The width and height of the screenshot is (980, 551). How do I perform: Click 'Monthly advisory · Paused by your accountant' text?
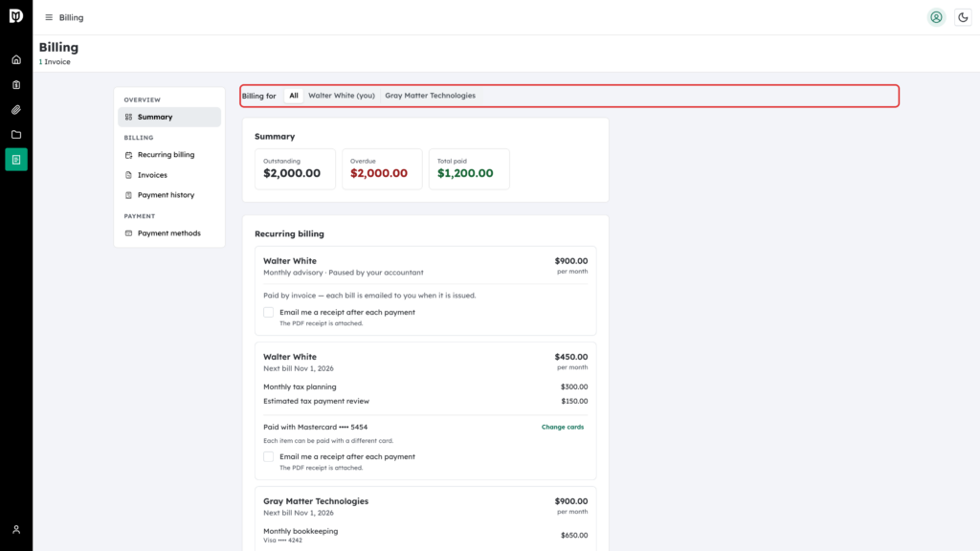pos(344,273)
